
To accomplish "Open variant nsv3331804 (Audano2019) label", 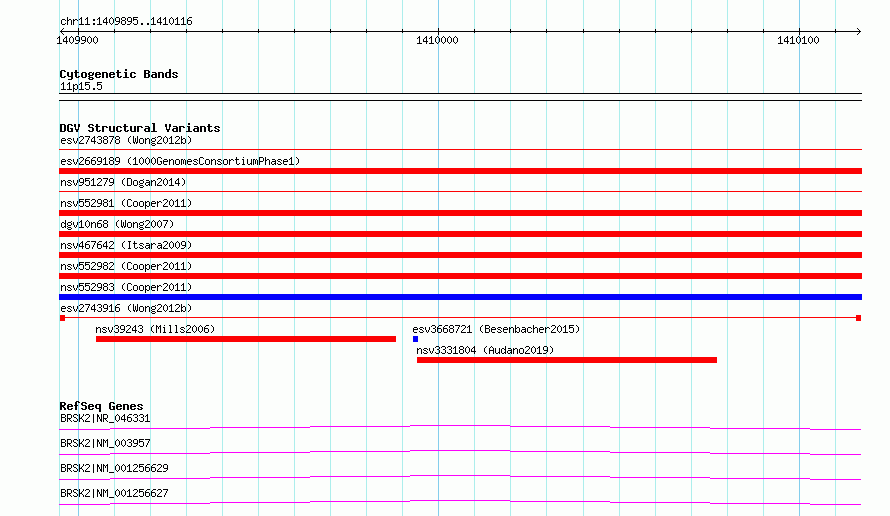I will click(485, 350).
